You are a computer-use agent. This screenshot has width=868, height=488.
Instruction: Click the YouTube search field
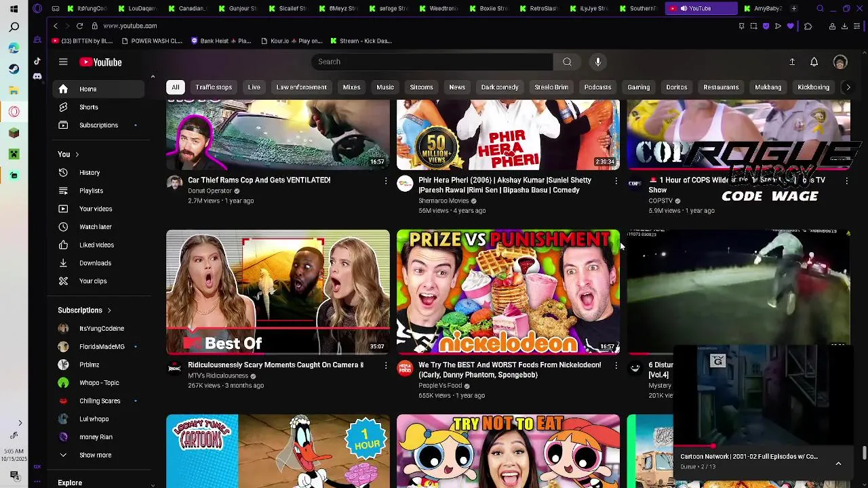click(432, 62)
